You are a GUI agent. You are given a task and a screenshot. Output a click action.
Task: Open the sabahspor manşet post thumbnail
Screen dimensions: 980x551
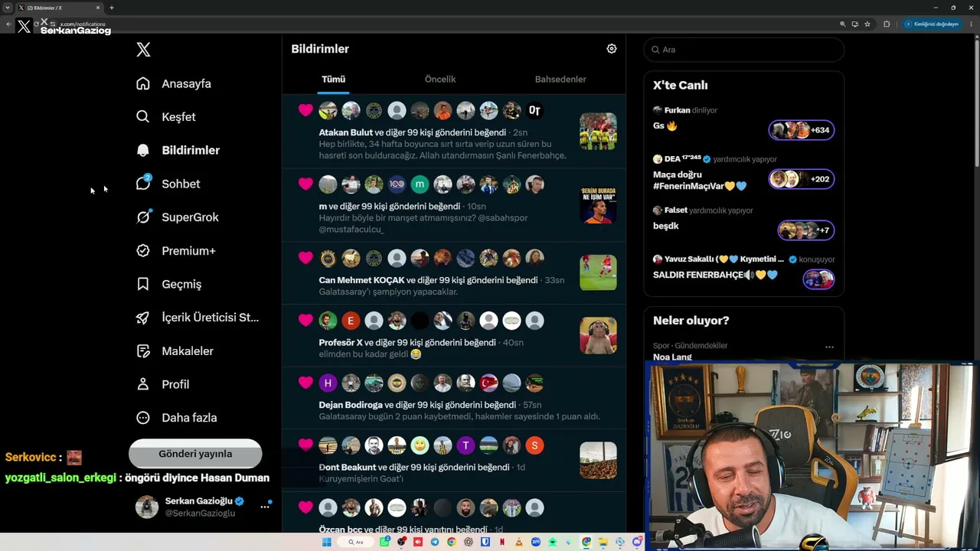tap(598, 205)
